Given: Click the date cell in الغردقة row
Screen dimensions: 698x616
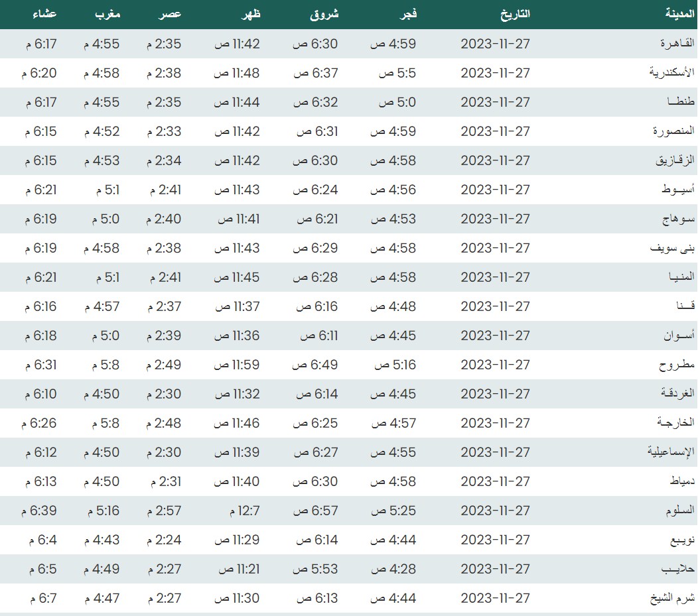Looking at the screenshot, I should pyautogui.click(x=495, y=394).
